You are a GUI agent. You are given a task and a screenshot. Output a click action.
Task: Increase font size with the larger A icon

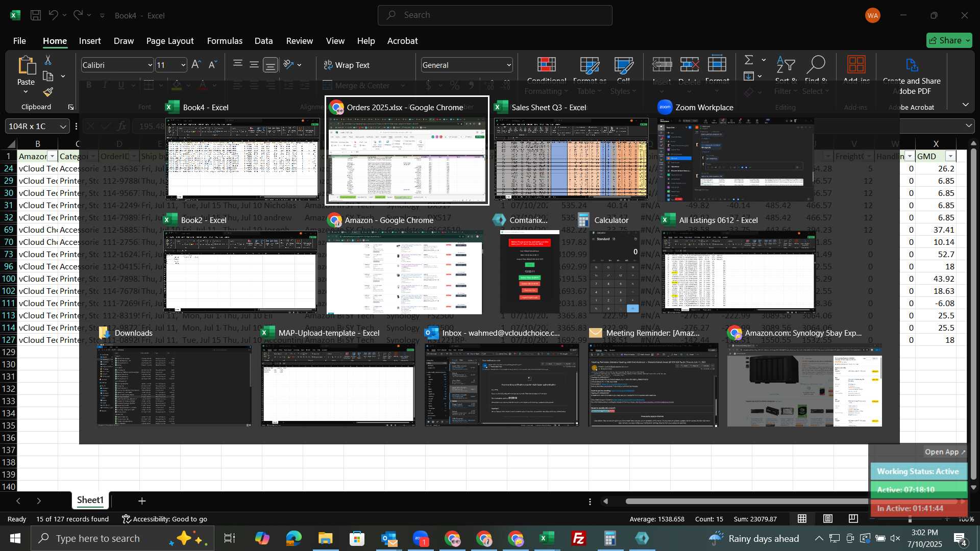tap(196, 65)
